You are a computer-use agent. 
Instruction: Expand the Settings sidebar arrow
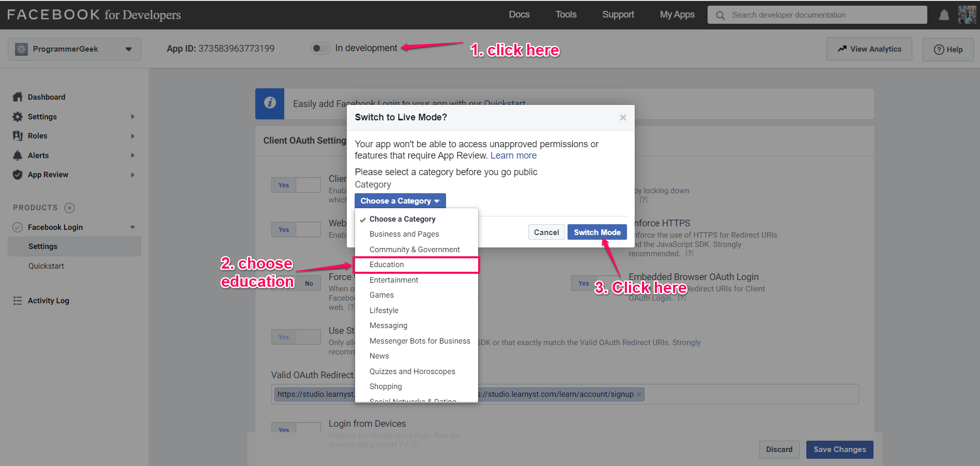tap(133, 117)
